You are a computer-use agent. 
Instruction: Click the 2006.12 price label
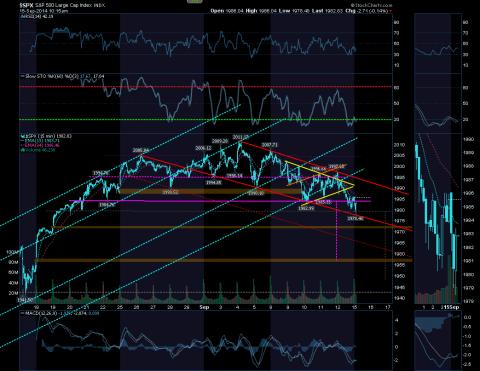(x=203, y=148)
